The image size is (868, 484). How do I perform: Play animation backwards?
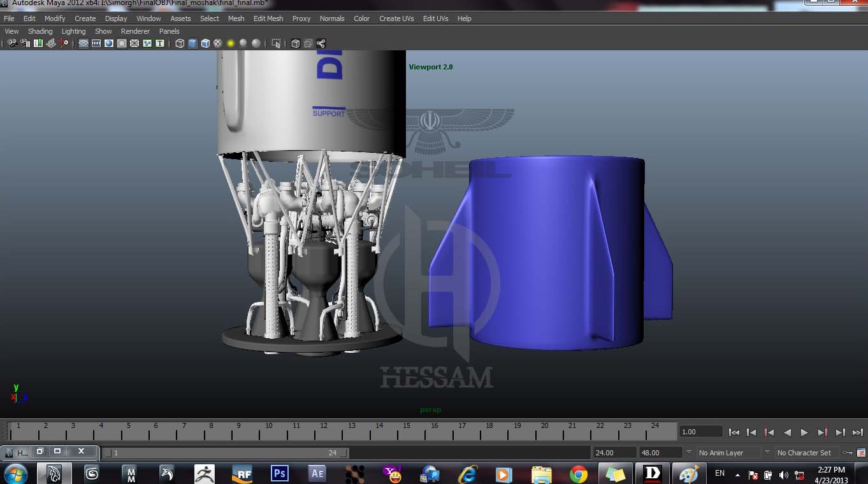point(787,432)
